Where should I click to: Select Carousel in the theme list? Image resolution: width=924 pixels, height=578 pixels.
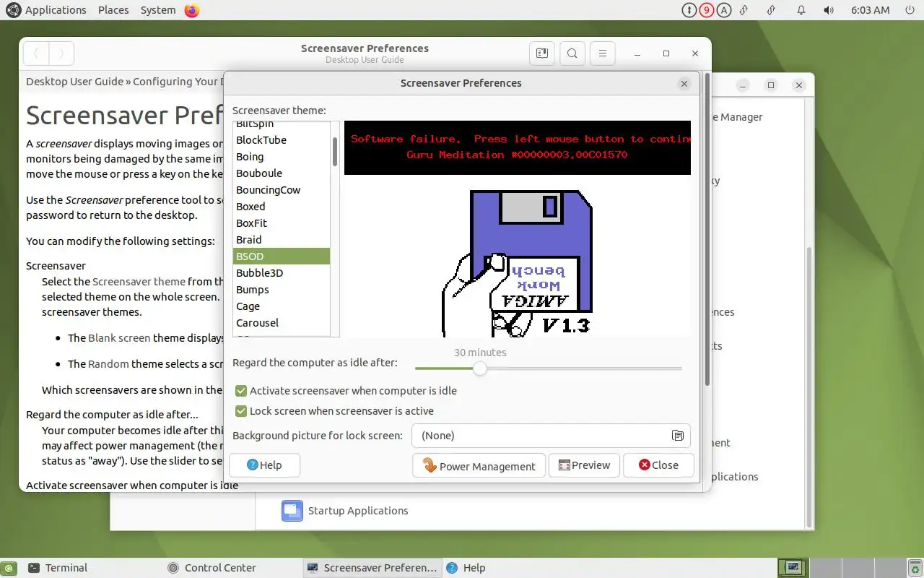pos(282,323)
